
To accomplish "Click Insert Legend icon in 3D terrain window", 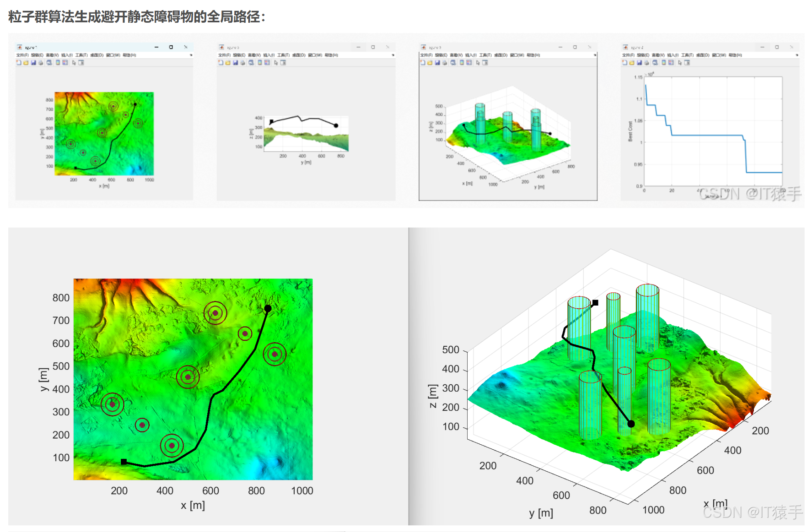I will click(x=469, y=62).
